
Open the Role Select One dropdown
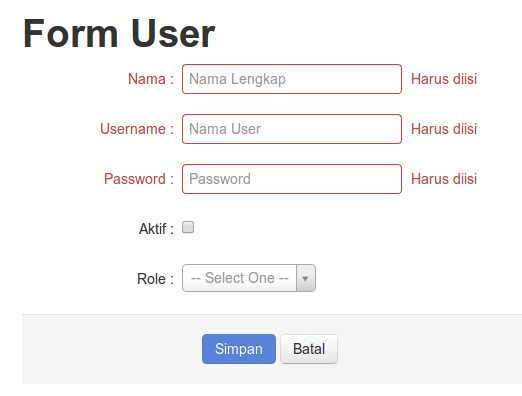249,278
